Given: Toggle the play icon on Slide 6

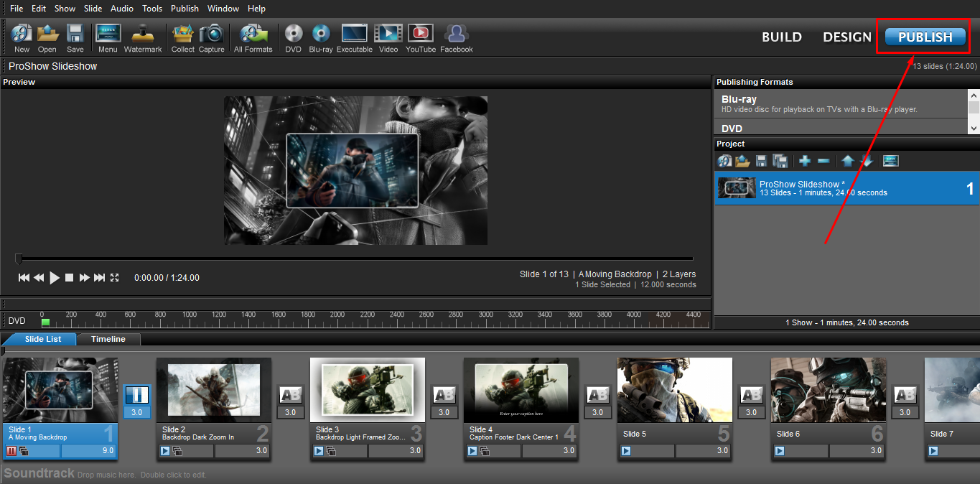Looking at the screenshot, I should pos(780,451).
